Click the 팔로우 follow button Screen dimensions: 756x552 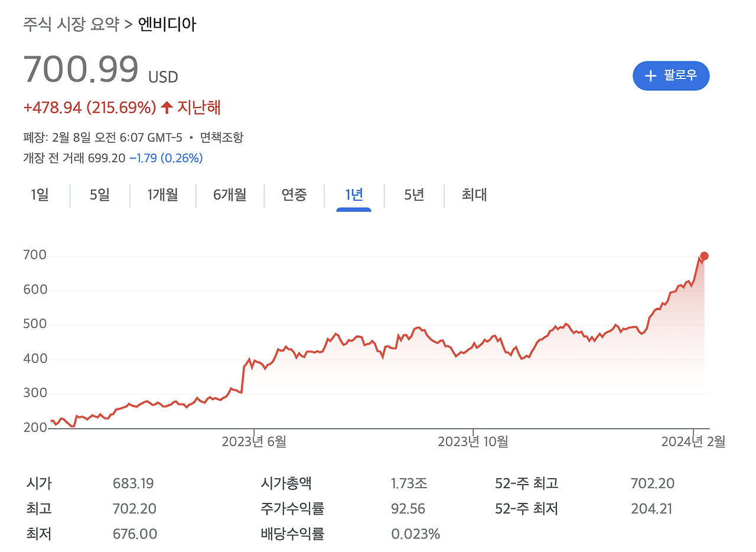pos(671,76)
